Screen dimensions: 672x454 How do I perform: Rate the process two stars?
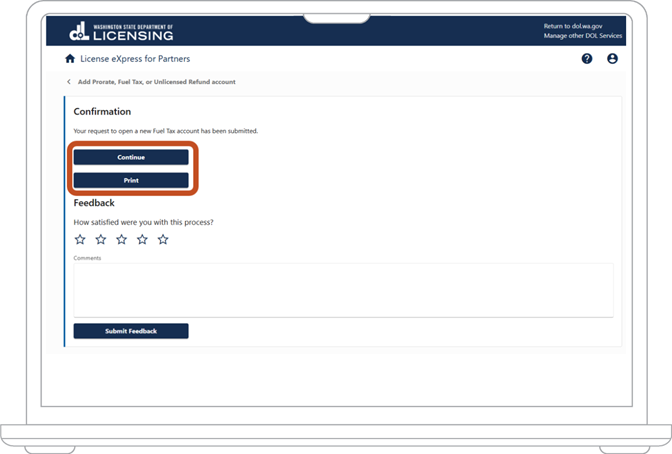coord(101,239)
